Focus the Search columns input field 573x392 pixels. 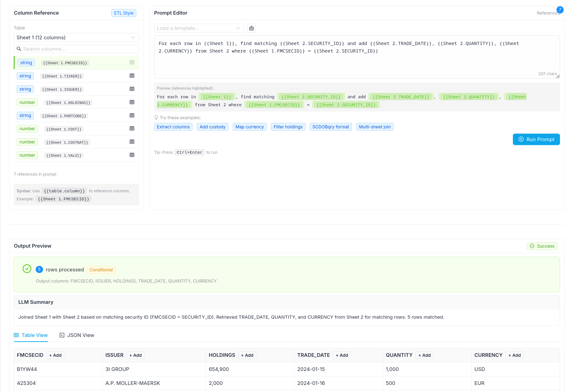[x=76, y=49]
